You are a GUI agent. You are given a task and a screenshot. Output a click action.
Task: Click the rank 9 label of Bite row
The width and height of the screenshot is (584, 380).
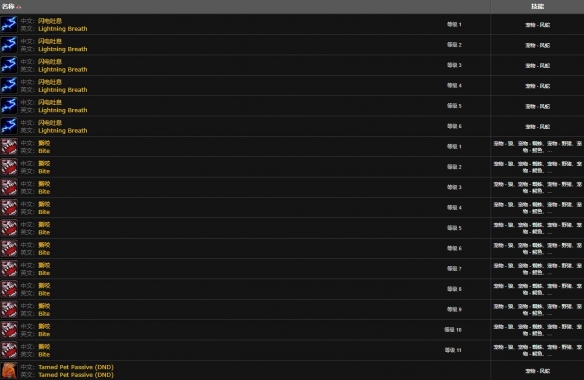[454, 309]
